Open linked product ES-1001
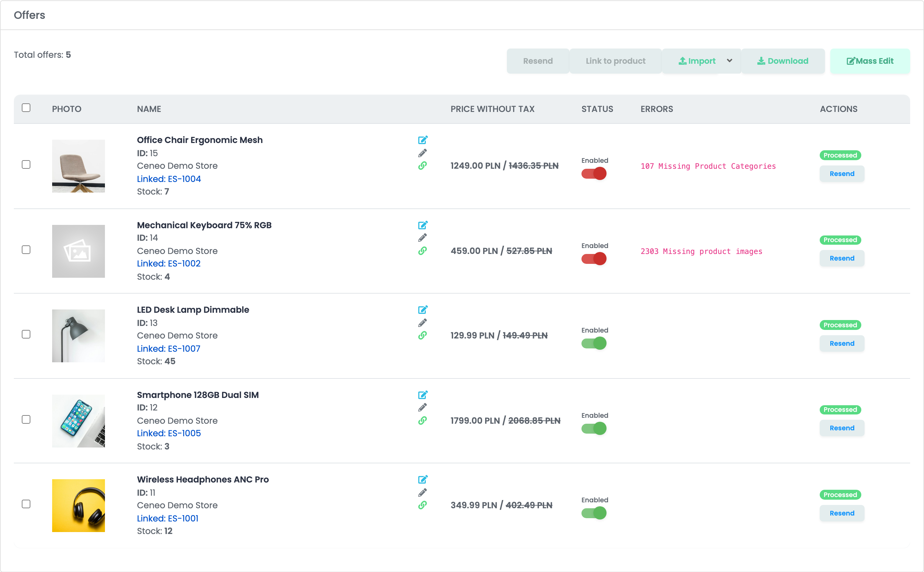Screen dimensions: 924x572 tap(167, 518)
